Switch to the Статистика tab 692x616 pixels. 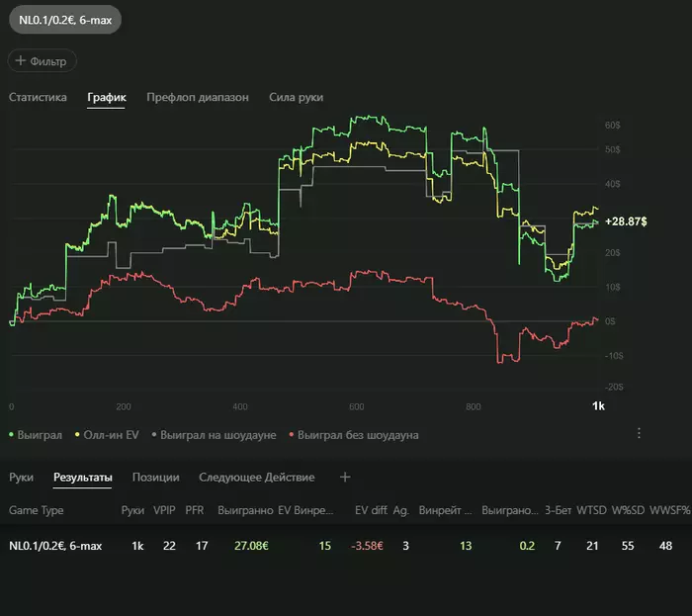pos(38,97)
